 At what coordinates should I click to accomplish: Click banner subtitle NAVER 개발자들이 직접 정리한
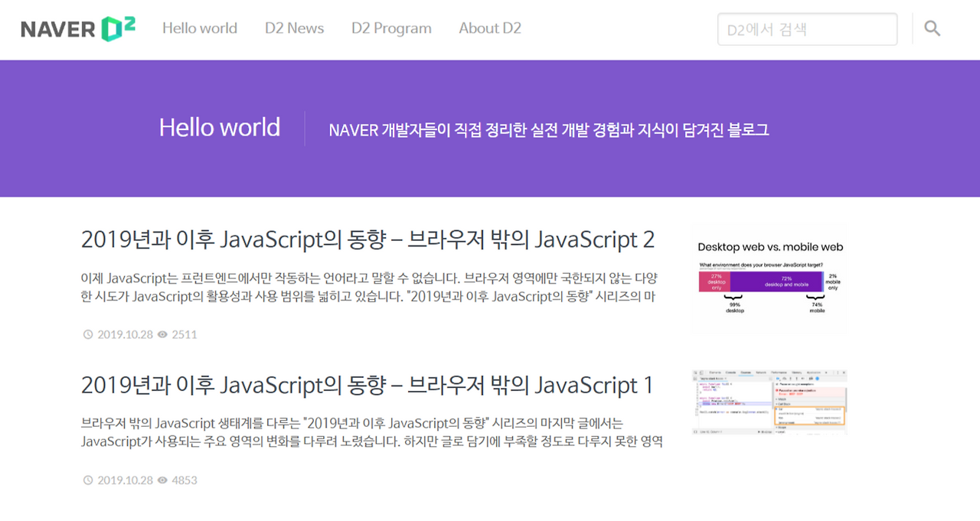coord(549,129)
